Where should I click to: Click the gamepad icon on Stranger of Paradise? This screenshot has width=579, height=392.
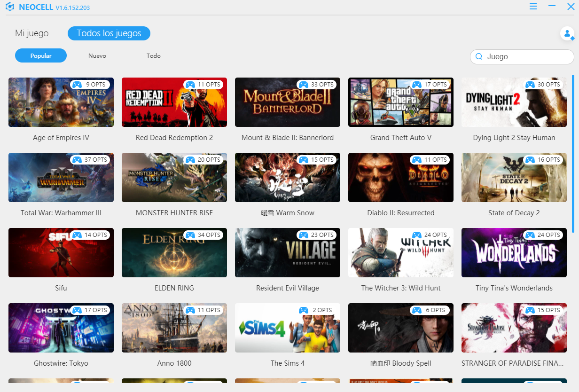coord(530,310)
